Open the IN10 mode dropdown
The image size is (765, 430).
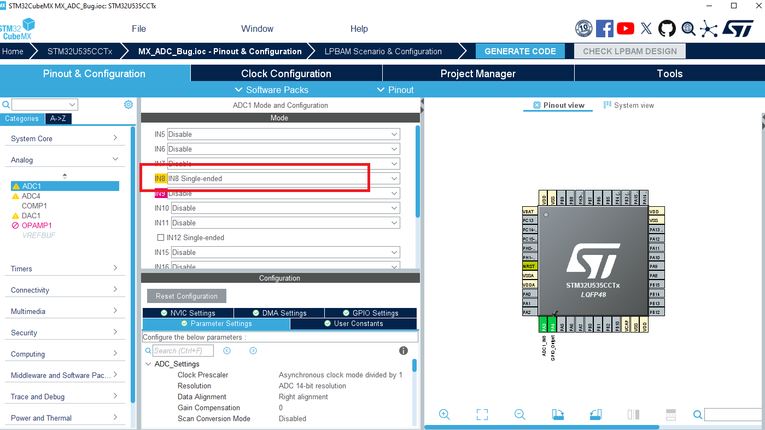pyautogui.click(x=285, y=208)
